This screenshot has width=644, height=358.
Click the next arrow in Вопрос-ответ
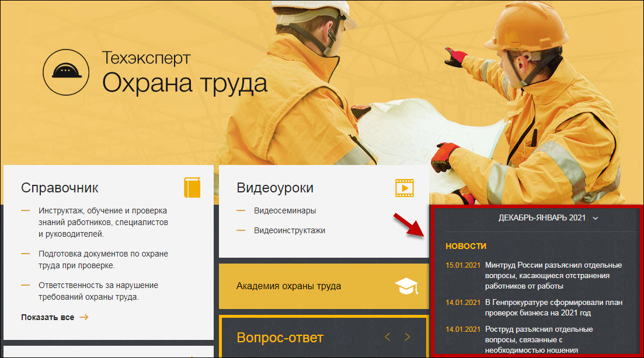click(408, 337)
